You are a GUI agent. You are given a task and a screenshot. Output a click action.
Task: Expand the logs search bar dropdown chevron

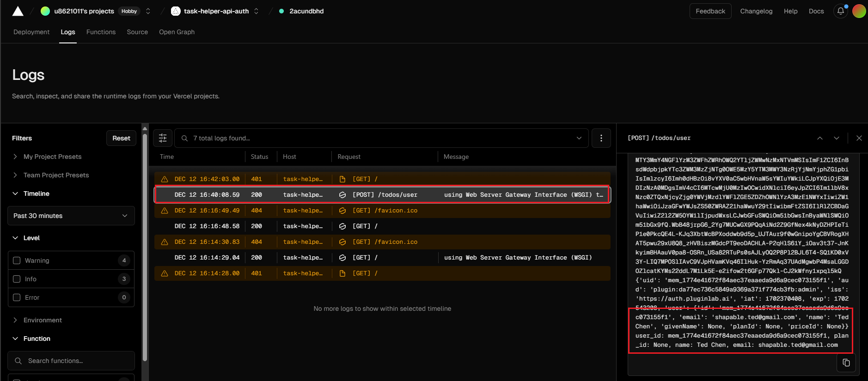click(x=579, y=138)
